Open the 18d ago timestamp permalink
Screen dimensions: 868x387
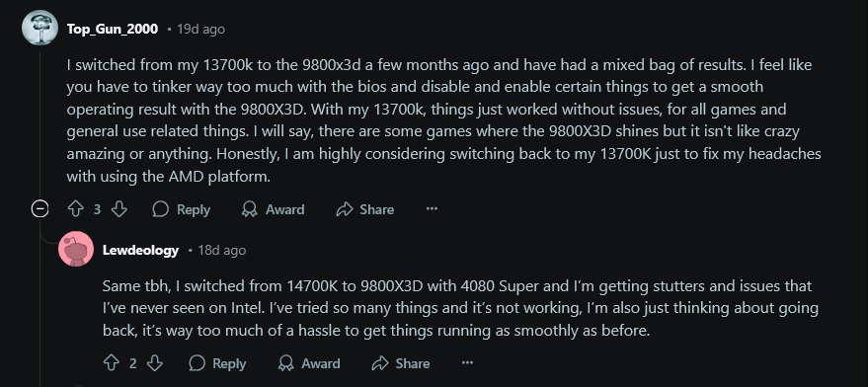point(222,250)
